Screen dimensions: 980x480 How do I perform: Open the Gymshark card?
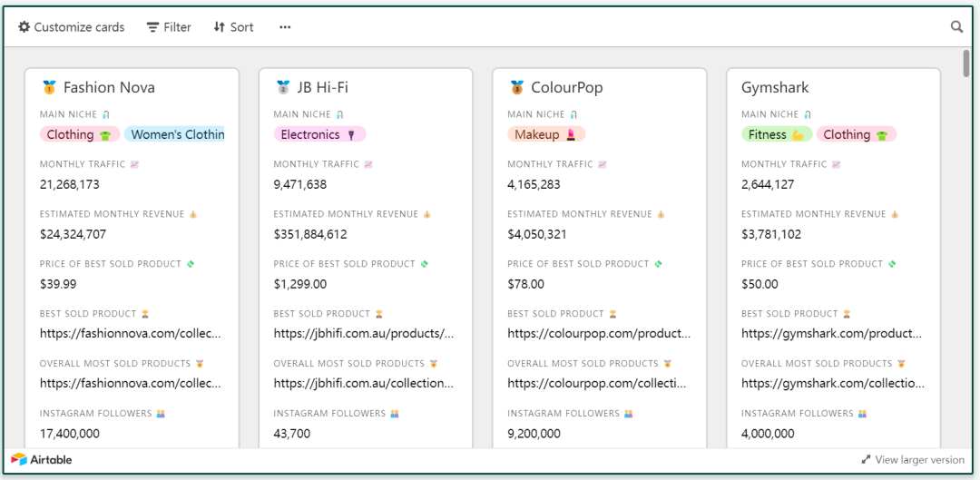point(775,87)
